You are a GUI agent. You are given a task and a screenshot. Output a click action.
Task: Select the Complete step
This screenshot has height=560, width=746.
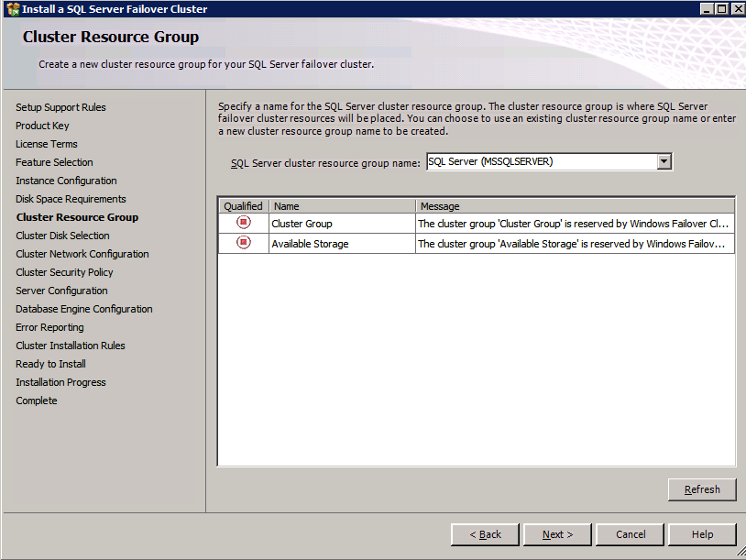pos(36,401)
